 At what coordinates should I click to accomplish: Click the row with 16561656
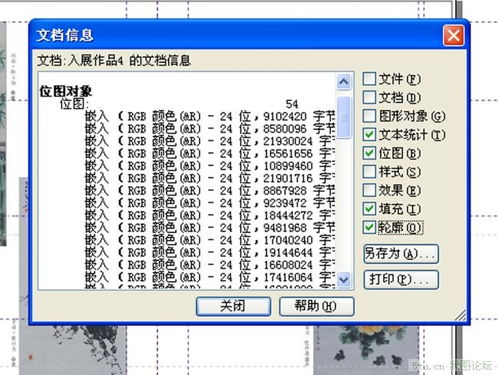[x=210, y=153]
